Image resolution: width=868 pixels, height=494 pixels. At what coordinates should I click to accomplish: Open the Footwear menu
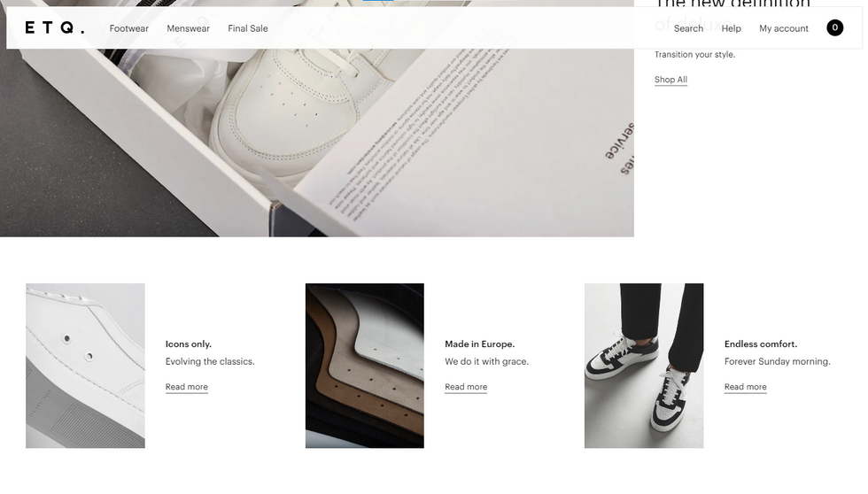click(129, 28)
